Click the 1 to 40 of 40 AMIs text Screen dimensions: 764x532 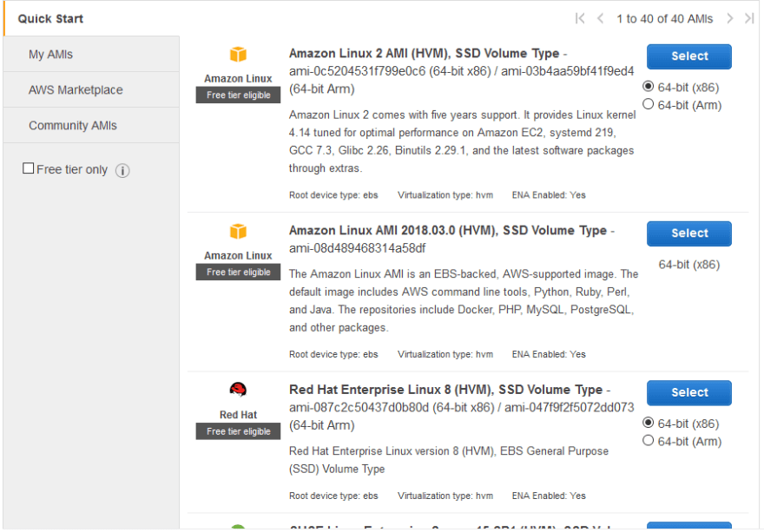click(x=665, y=18)
